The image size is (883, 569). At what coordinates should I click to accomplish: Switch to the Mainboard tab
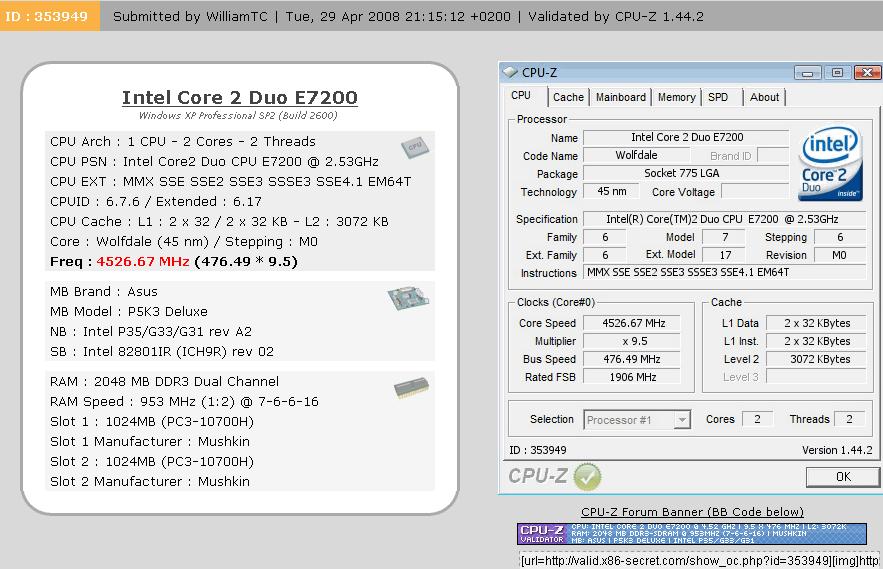(621, 97)
